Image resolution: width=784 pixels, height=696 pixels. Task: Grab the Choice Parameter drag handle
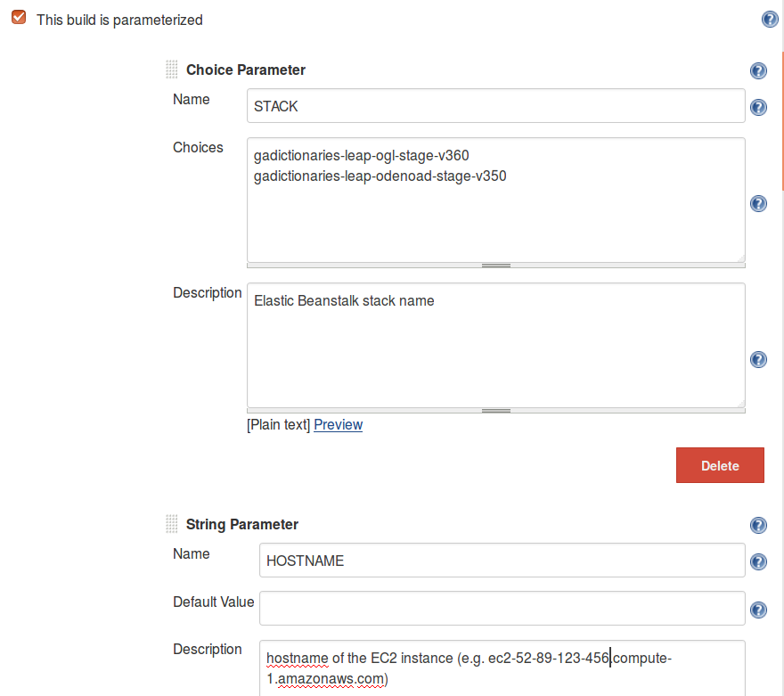pyautogui.click(x=172, y=70)
